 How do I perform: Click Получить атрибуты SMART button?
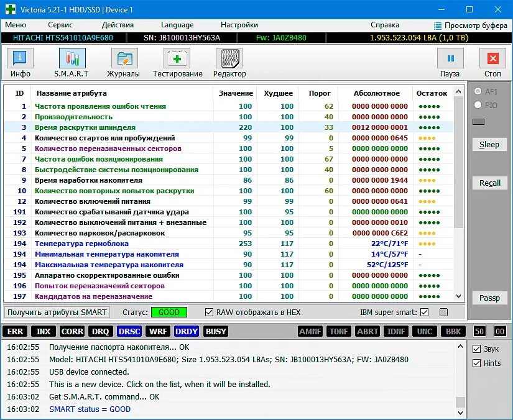pyautogui.click(x=57, y=312)
